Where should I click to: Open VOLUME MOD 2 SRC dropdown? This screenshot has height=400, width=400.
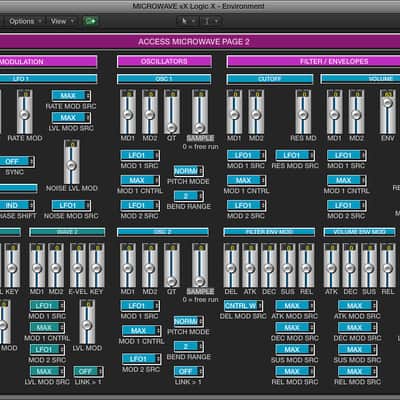coord(347,205)
